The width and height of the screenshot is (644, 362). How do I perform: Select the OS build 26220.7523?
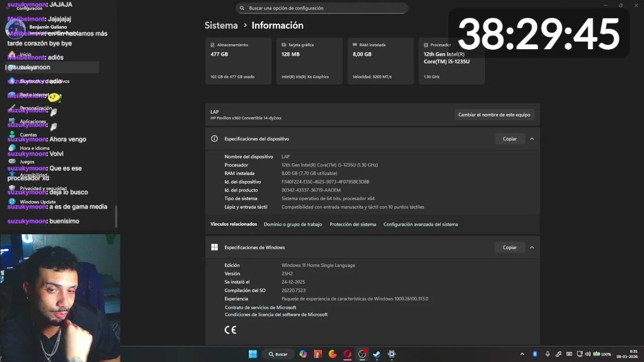point(294,290)
